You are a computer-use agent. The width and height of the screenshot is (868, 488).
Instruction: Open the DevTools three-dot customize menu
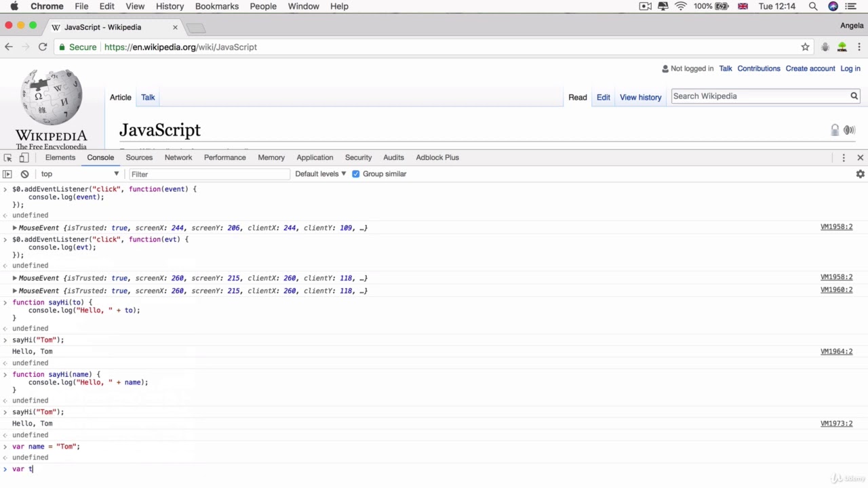pos(844,157)
